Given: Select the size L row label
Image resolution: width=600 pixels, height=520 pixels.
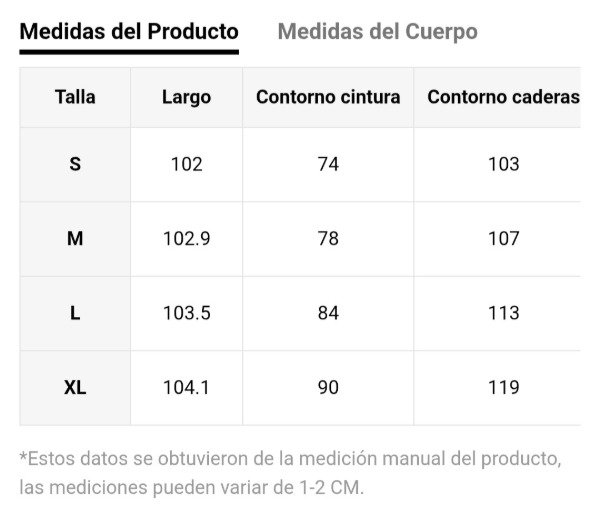Looking at the screenshot, I should [x=75, y=313].
